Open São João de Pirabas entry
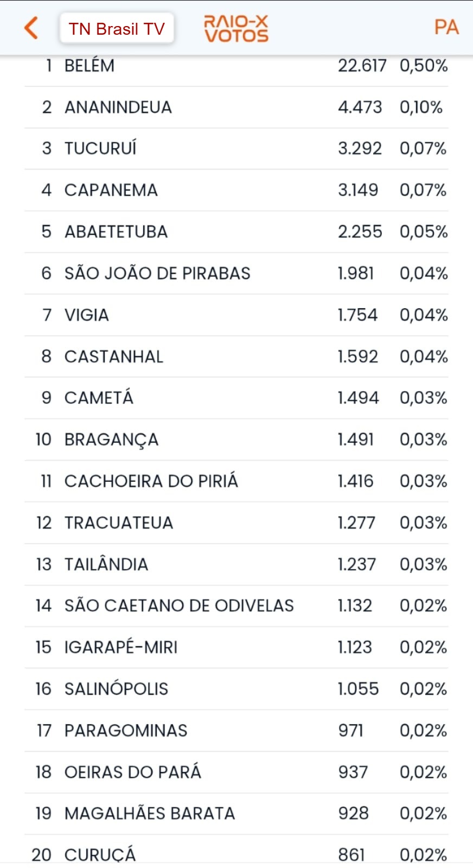 pos(237,273)
